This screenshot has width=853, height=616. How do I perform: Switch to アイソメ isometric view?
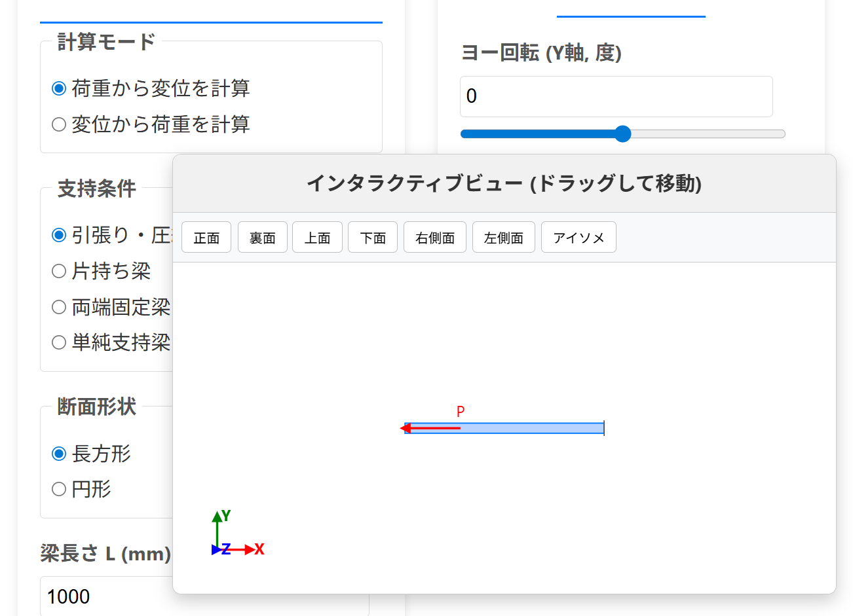point(578,238)
